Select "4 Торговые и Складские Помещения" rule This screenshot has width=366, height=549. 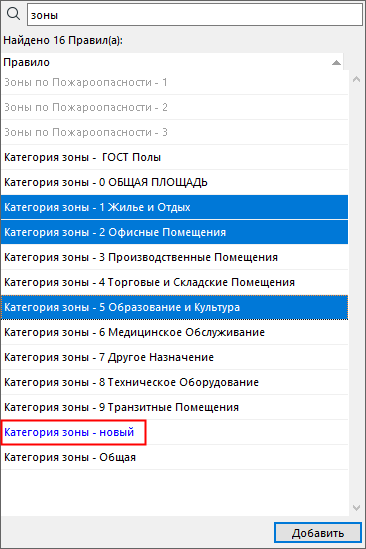(174, 282)
